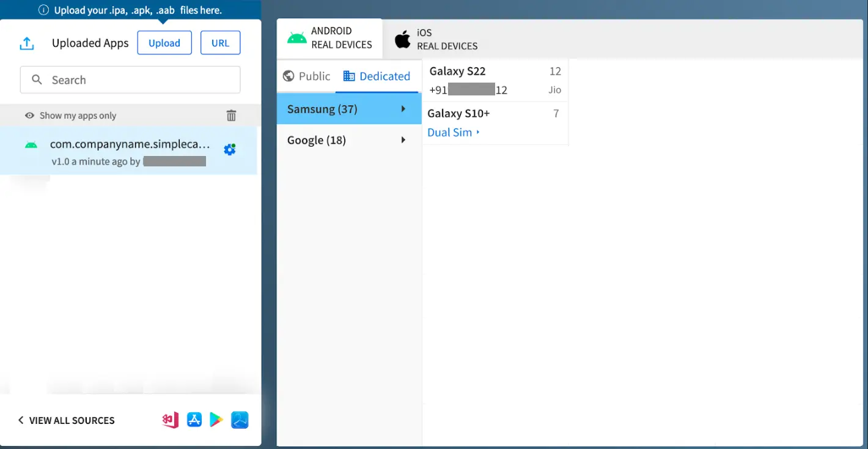Viewport: 868px width, 449px height.
Task: Click the uploaded apps Search field
Action: pos(130,80)
